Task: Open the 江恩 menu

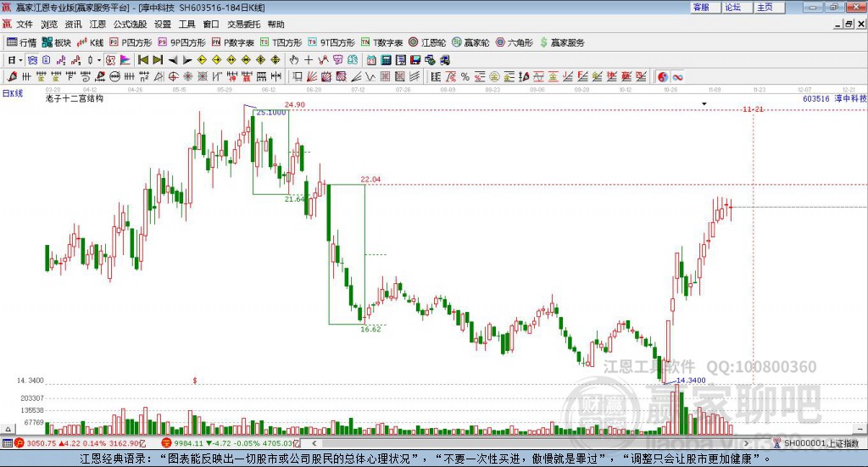Action: tap(97, 25)
